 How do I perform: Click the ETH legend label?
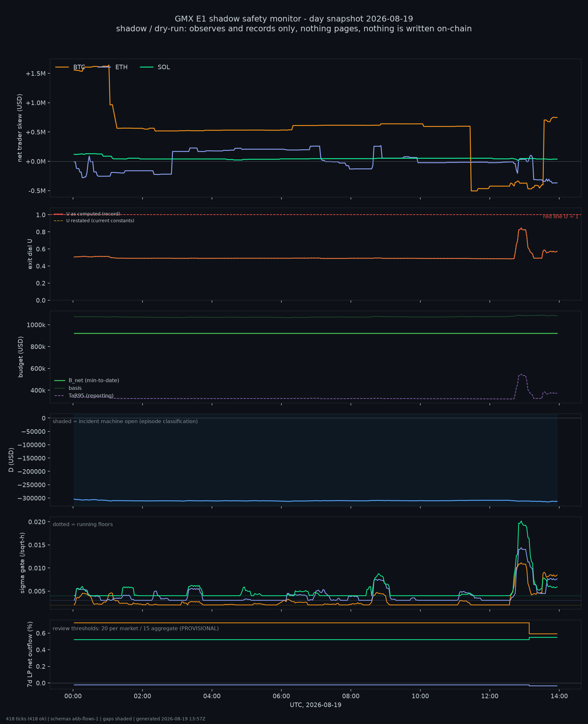pos(121,67)
